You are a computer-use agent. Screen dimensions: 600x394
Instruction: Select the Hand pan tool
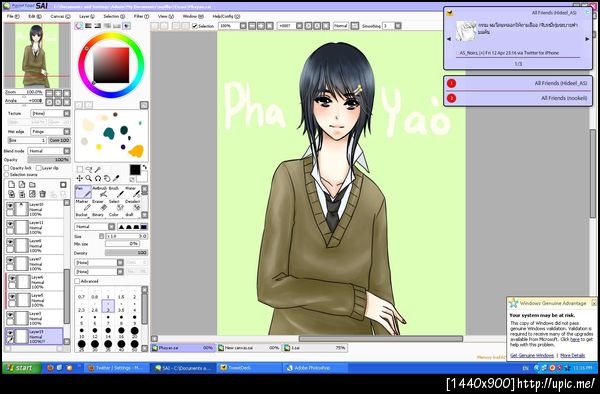[107, 178]
